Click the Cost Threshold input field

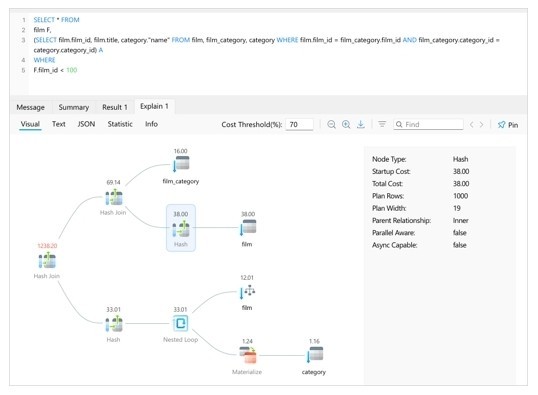click(300, 124)
